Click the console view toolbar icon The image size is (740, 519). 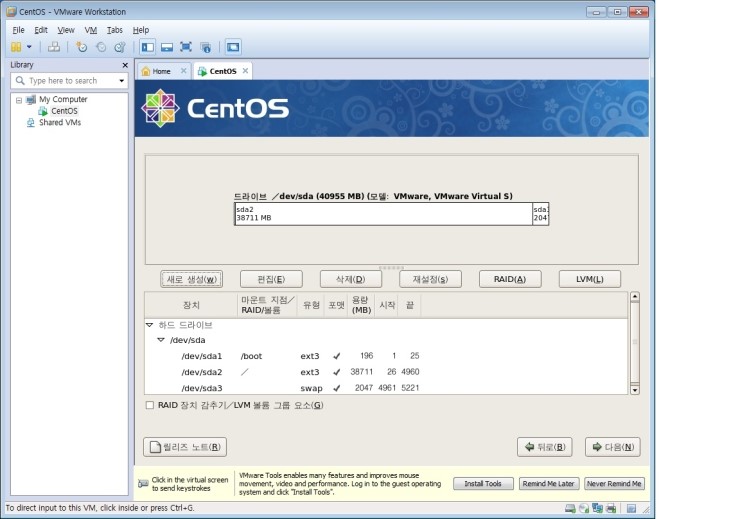(x=233, y=47)
